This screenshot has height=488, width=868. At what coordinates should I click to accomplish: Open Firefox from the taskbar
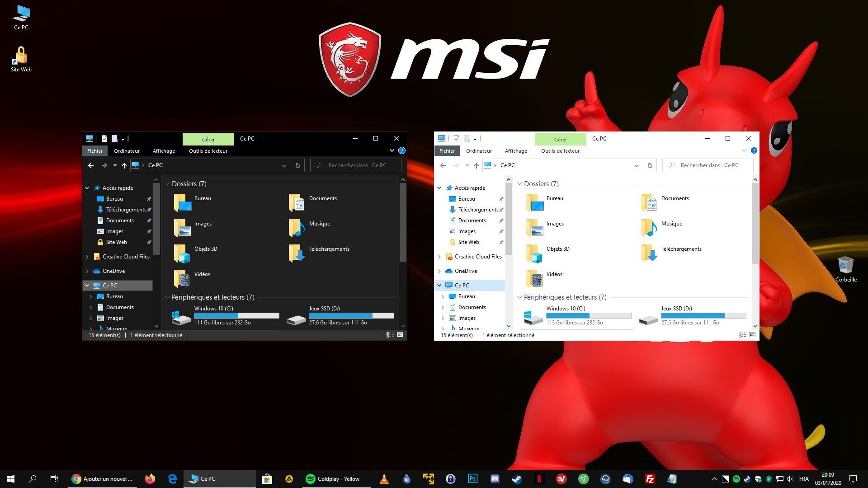[x=150, y=479]
